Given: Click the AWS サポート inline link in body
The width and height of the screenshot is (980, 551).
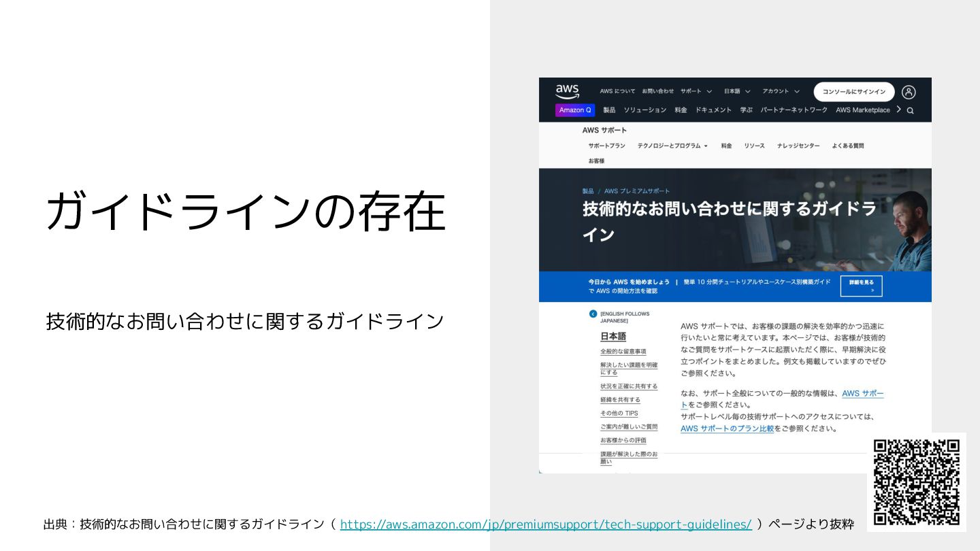Looking at the screenshot, I should pos(863,394).
